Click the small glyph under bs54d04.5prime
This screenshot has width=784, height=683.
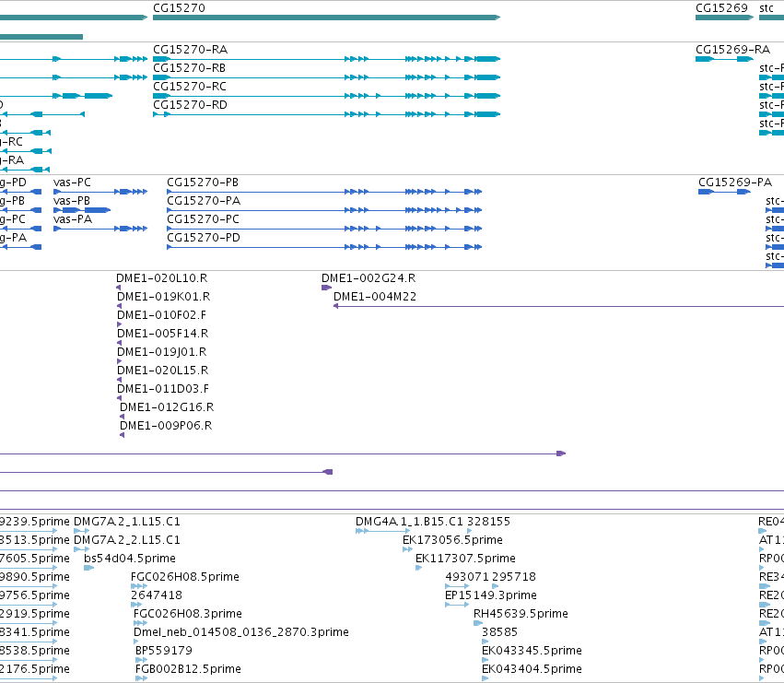(89, 568)
